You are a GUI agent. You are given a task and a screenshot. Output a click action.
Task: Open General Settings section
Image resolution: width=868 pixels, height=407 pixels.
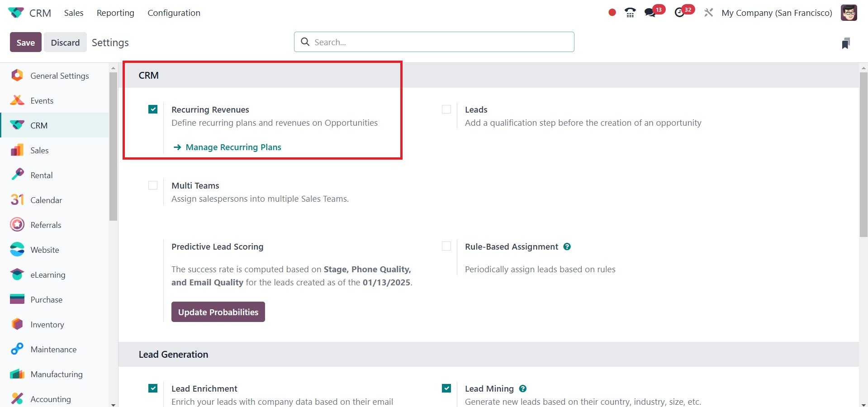55,76
